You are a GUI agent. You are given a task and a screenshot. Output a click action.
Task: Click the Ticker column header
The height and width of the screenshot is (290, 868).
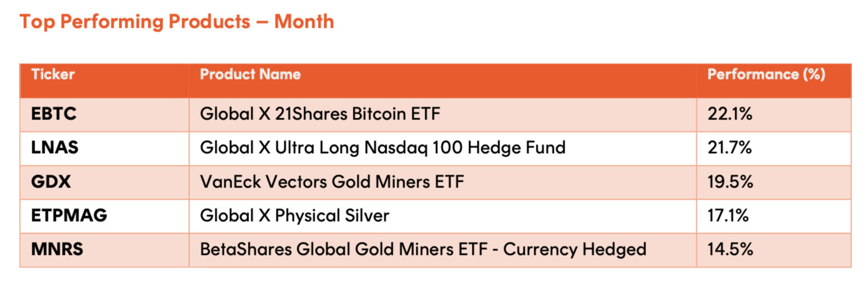point(53,74)
